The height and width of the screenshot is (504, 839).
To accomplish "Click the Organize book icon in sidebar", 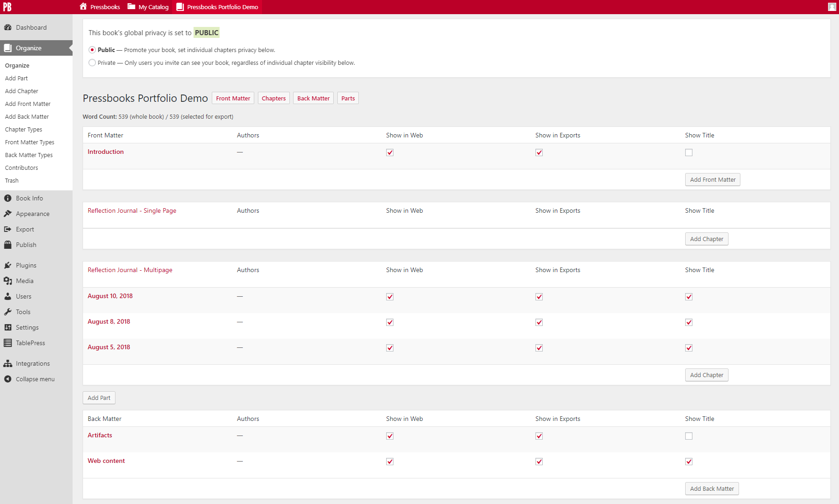I will point(8,48).
